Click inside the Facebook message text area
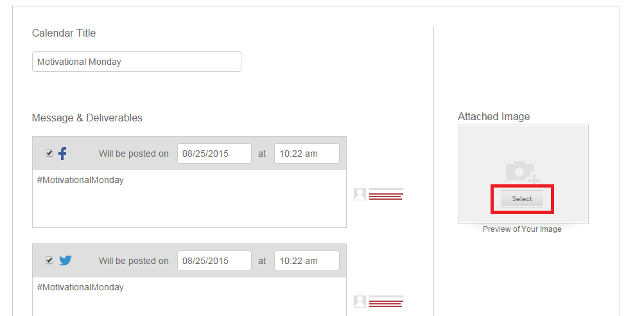644x316 pixels. (189, 202)
